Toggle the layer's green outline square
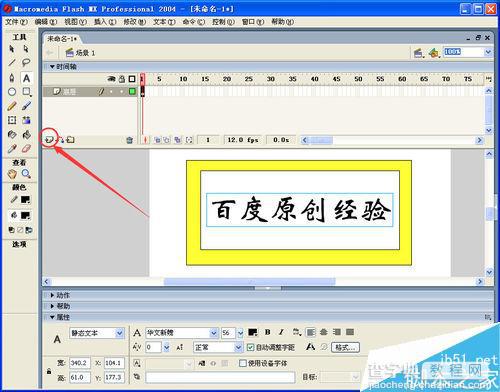 click(x=132, y=91)
